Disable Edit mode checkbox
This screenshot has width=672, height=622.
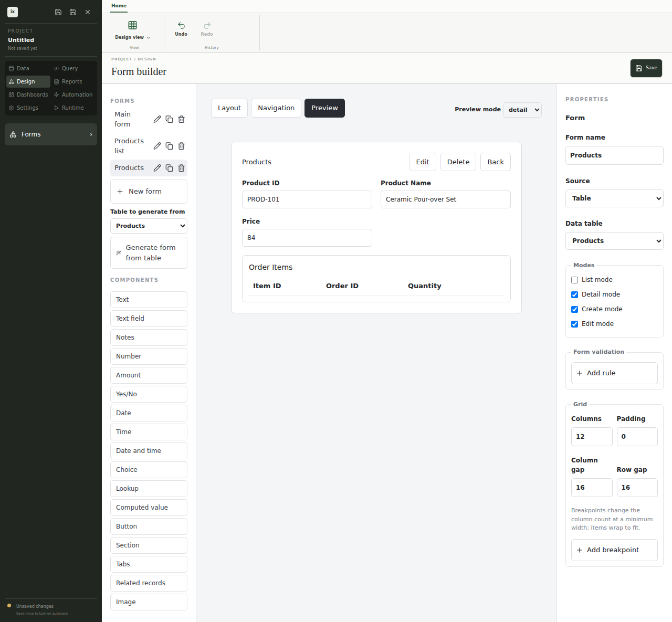click(x=574, y=324)
